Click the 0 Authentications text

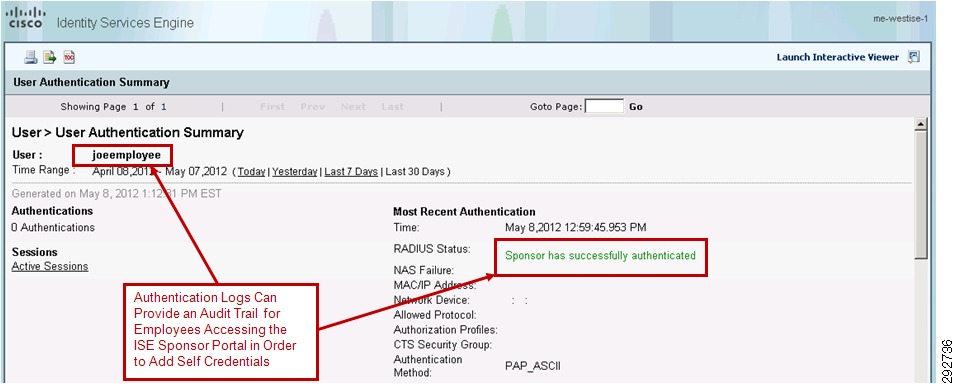click(53, 227)
